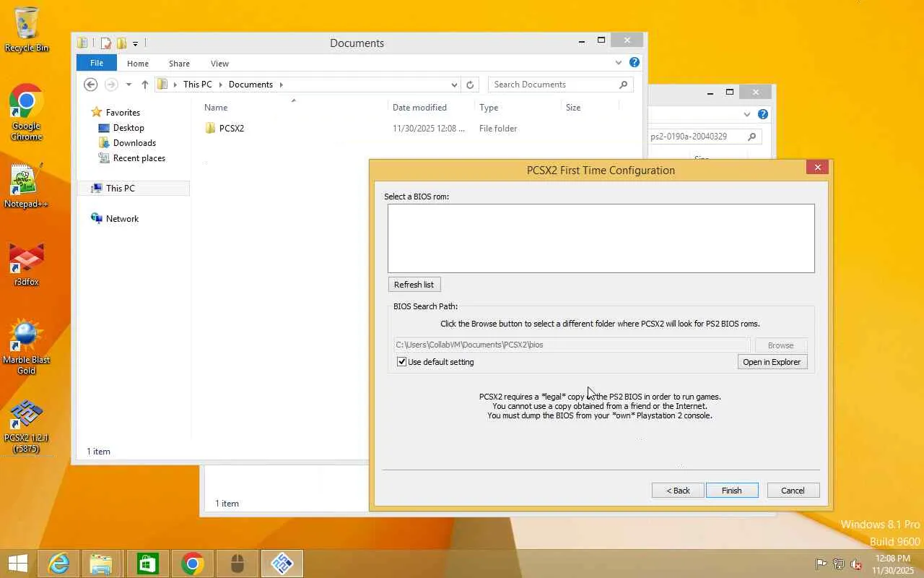
Task: Open Help in the background Explorer window
Action: 763,114
